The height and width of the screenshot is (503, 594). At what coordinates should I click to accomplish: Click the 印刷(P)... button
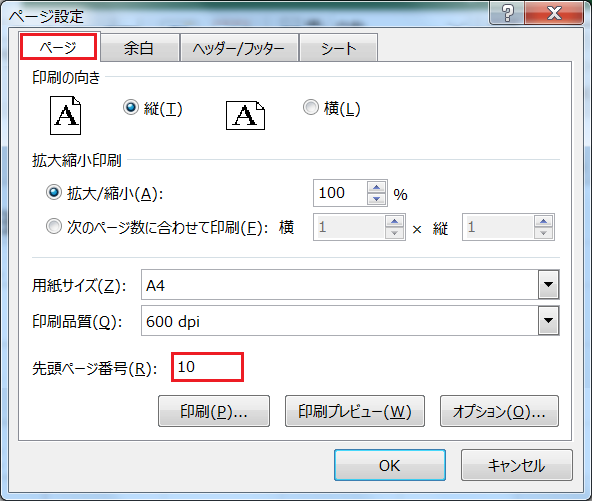[x=214, y=411]
